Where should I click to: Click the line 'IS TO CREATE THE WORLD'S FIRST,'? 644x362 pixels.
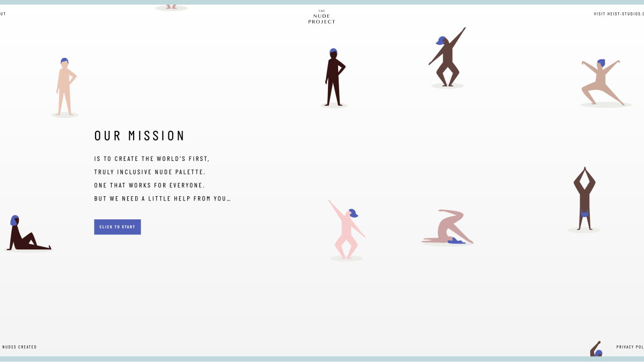(152, 159)
